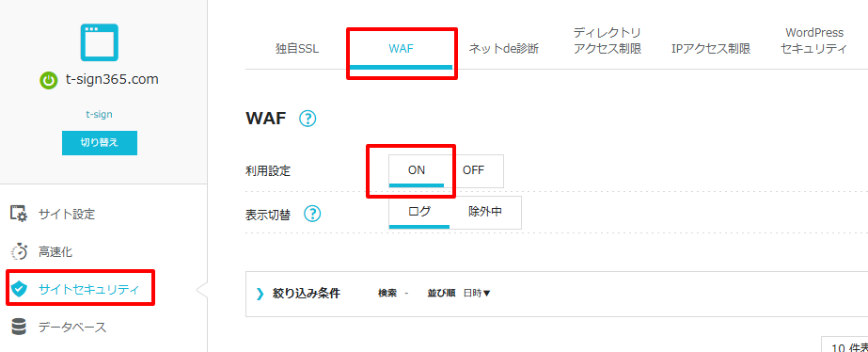
Task: Click the 高速化 stopwatch icon
Action: [19, 251]
